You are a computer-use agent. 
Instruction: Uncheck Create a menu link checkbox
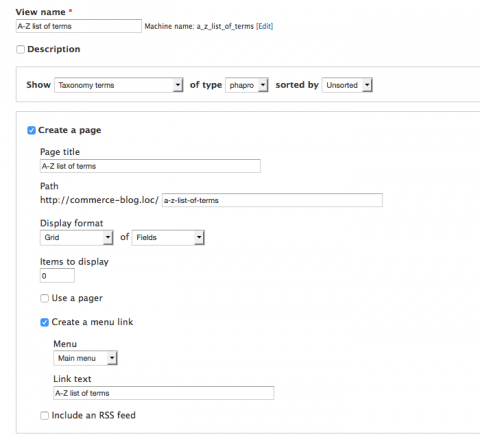pyautogui.click(x=44, y=322)
